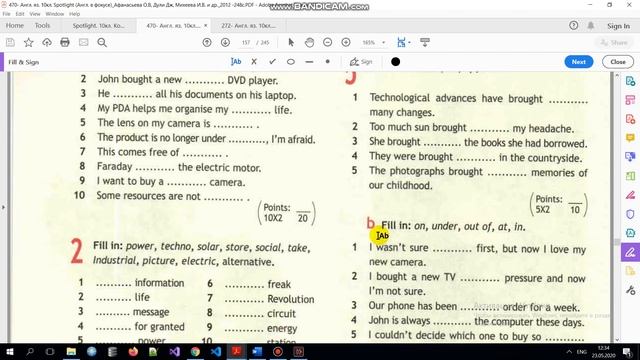Image resolution: width=640 pixels, height=360 pixels.
Task: Select the crossmark X tool
Action: 254,62
